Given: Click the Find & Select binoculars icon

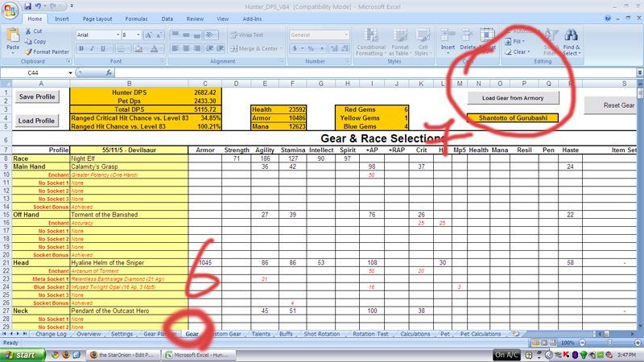Looking at the screenshot, I should [x=572, y=35].
